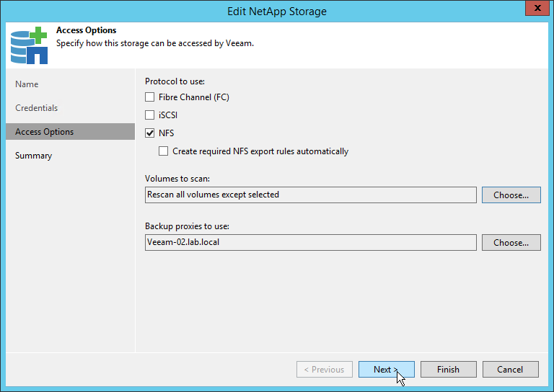Tick the iSCSI protocol checkbox
This screenshot has height=392, width=554.
150,115
